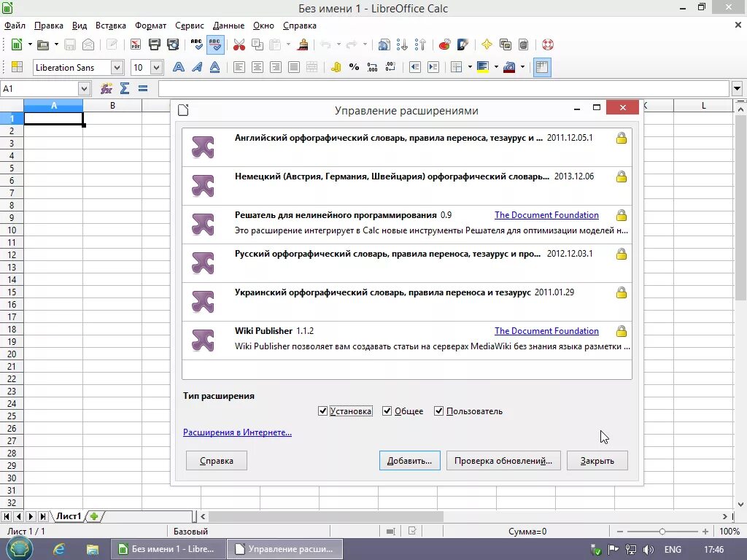
Task: Click the Increase indent icon
Action: (433, 68)
